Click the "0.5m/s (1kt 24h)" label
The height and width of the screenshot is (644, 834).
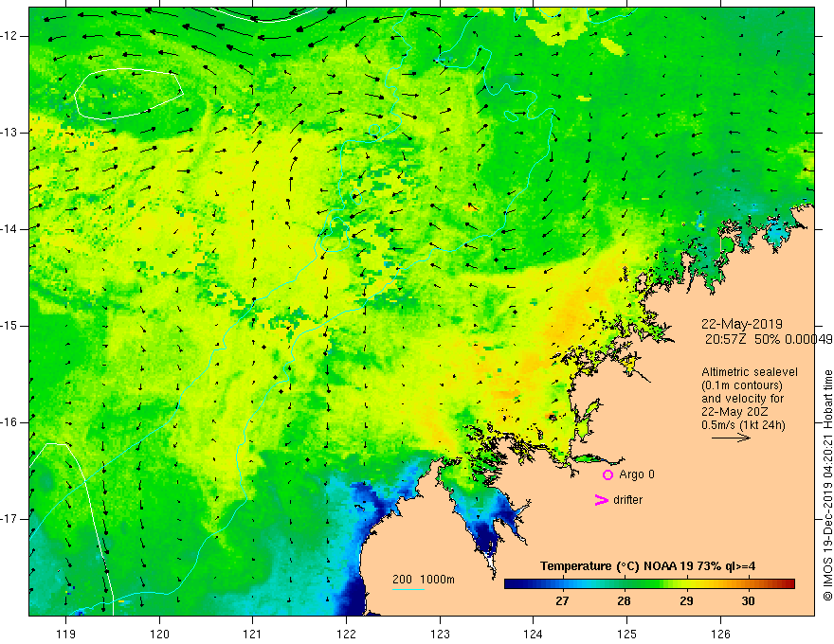[743, 424]
